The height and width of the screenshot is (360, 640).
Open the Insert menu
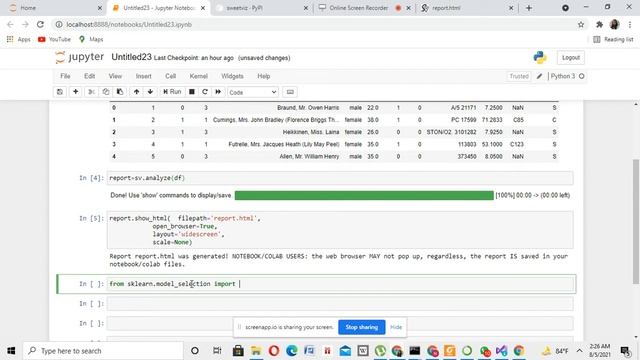tap(143, 76)
